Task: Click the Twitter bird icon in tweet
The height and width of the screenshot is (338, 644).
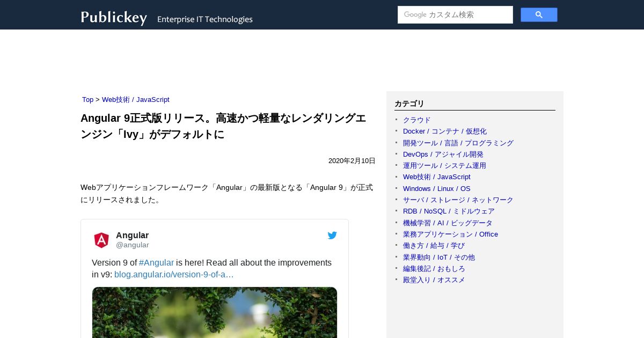Action: [x=332, y=236]
